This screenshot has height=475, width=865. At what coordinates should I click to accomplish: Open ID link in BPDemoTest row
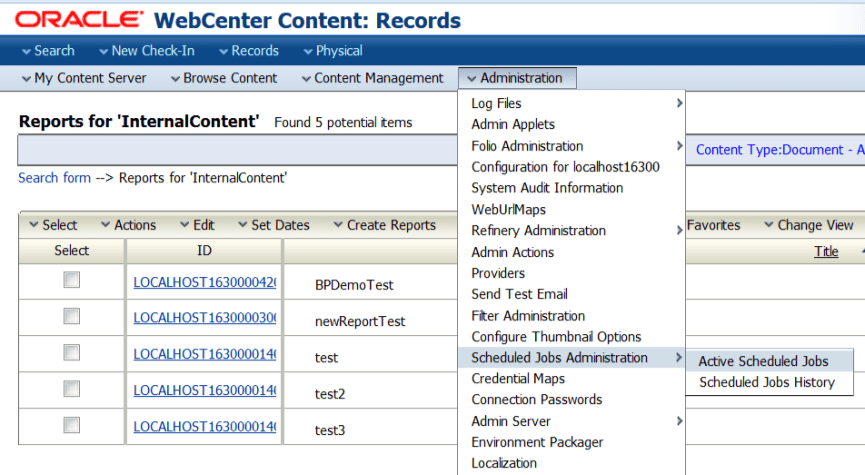click(205, 282)
